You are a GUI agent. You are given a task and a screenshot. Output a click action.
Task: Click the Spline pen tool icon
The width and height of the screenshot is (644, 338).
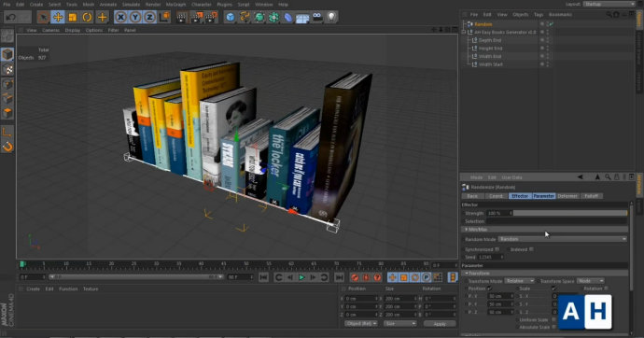coord(245,17)
